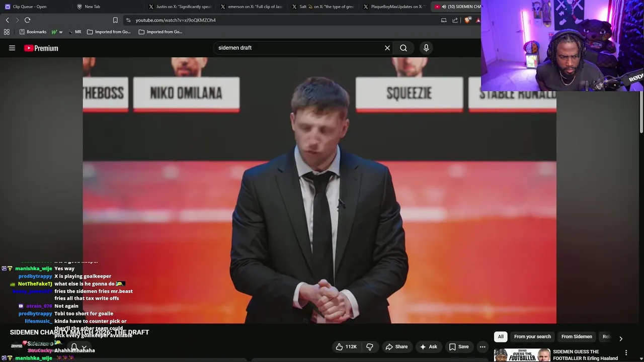Open Brave Shields lion icon
Viewport: 644px width, 362px height.
[x=467, y=20]
